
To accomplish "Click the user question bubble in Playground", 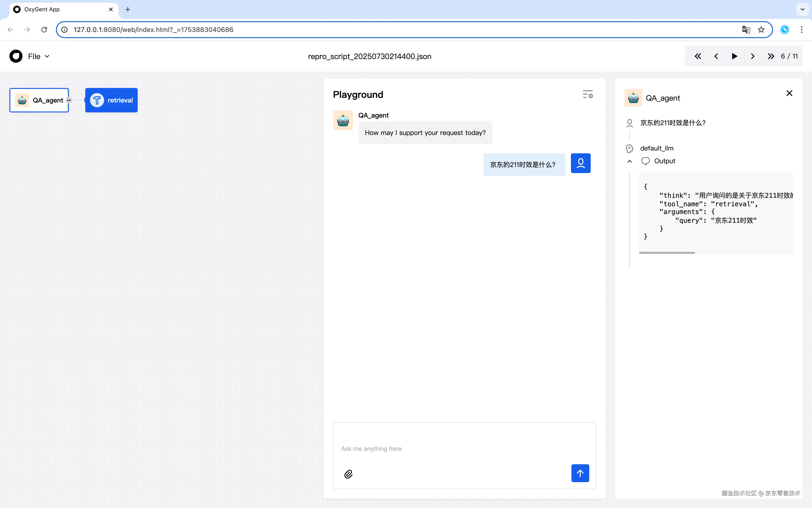I will 524,165.
